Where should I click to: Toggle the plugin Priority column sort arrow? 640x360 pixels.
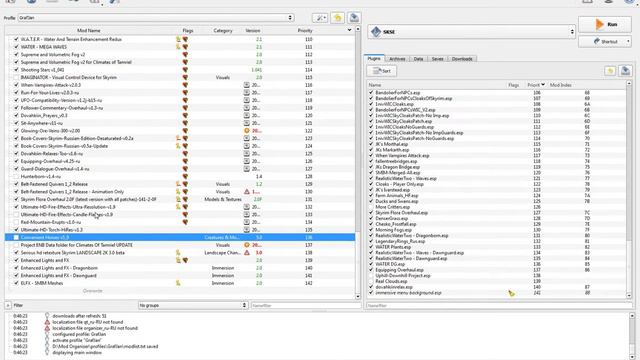[x=543, y=85]
